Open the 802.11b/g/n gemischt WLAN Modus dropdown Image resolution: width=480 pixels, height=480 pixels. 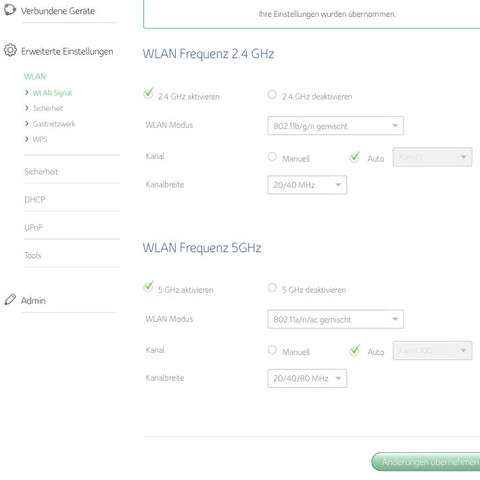[x=335, y=126]
